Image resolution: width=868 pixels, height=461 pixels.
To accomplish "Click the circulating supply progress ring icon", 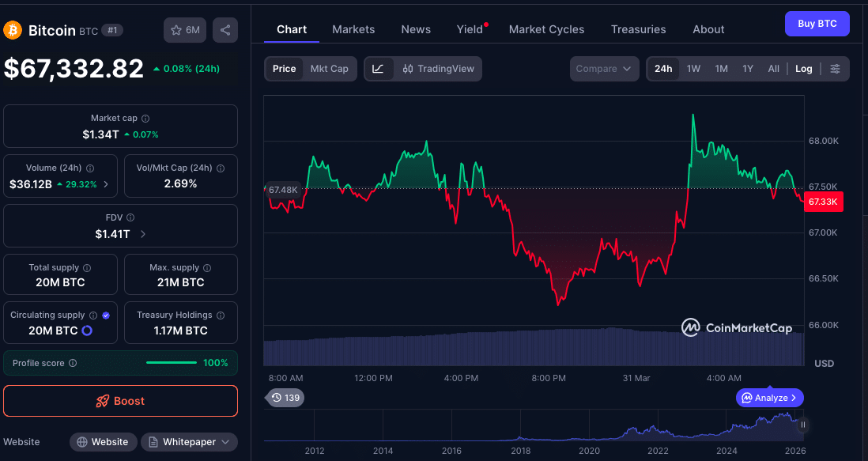I will point(87,331).
